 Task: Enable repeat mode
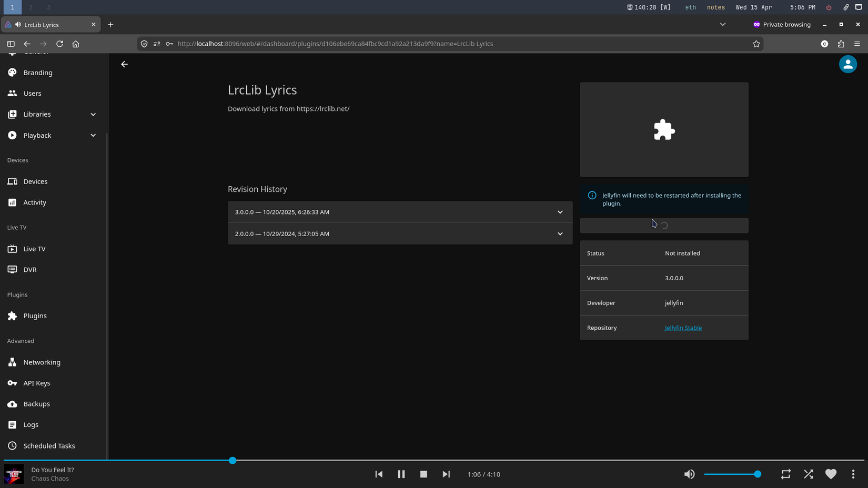(785, 474)
